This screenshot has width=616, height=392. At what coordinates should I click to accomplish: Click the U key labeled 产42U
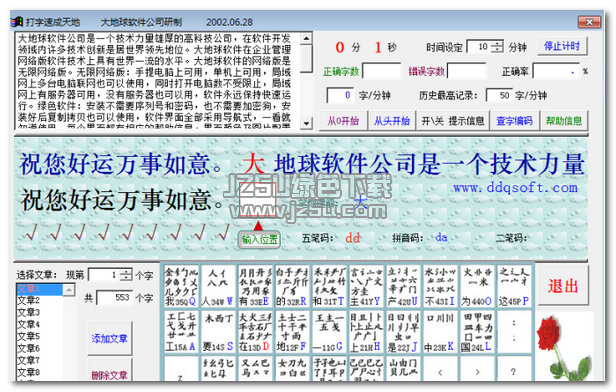[x=403, y=286]
